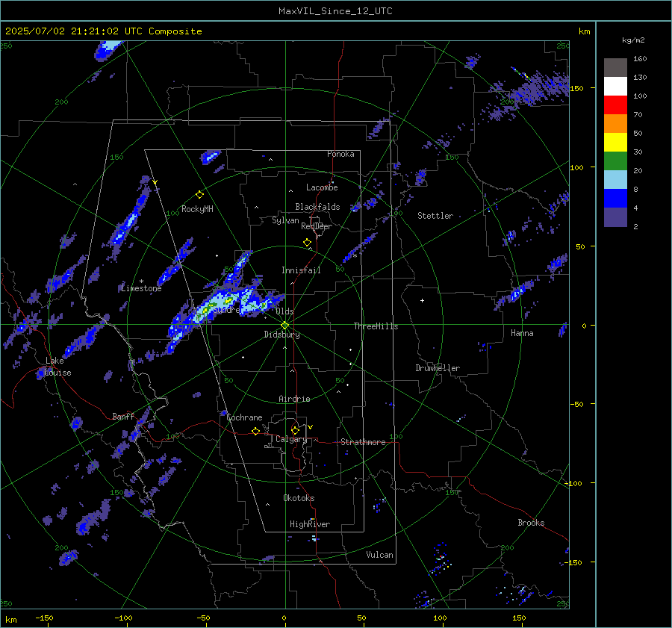Click the yellow diamond marker near Cochrane
Viewport: 672px width, 628px height.
(x=256, y=432)
